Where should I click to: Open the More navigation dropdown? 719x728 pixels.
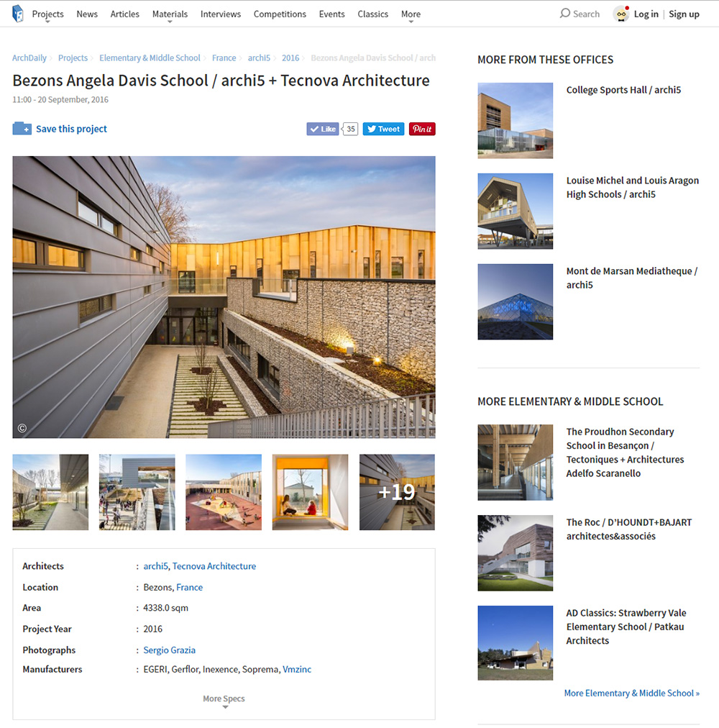[411, 15]
